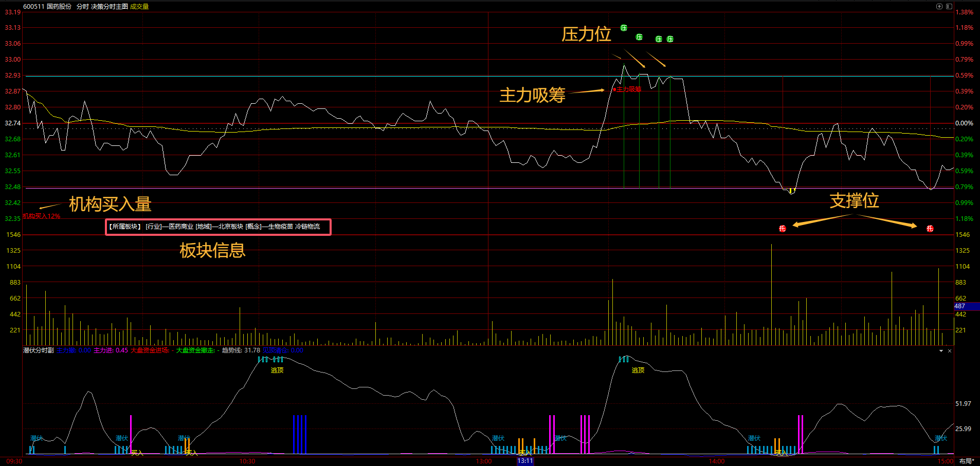
Task: Close the 潜伏分时副 indicator pane
Action: [x=950, y=351]
